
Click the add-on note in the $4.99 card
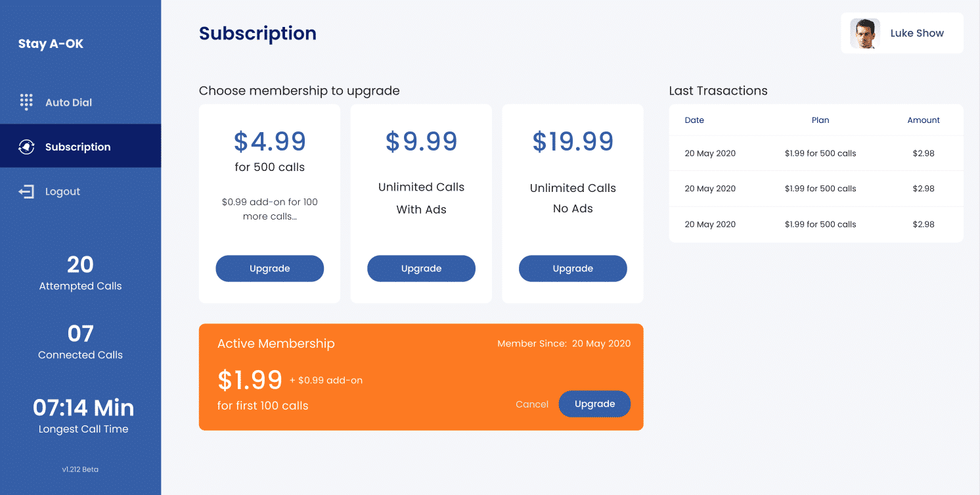click(270, 209)
